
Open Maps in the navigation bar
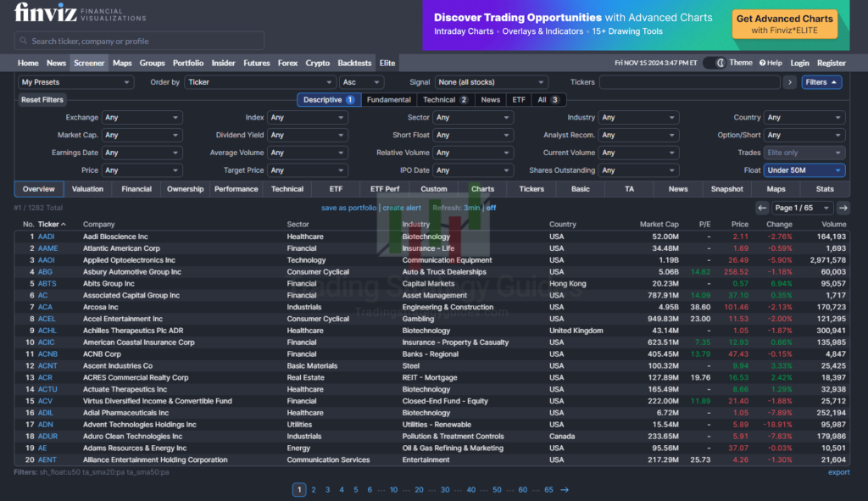[x=122, y=63]
